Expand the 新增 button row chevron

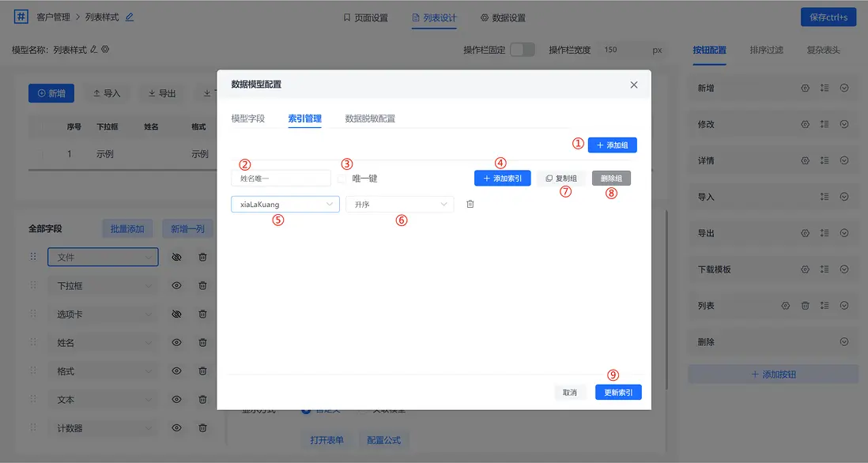(x=846, y=88)
